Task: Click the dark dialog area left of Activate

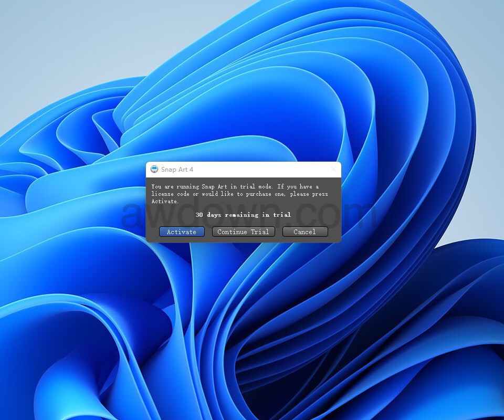Action: click(x=152, y=232)
